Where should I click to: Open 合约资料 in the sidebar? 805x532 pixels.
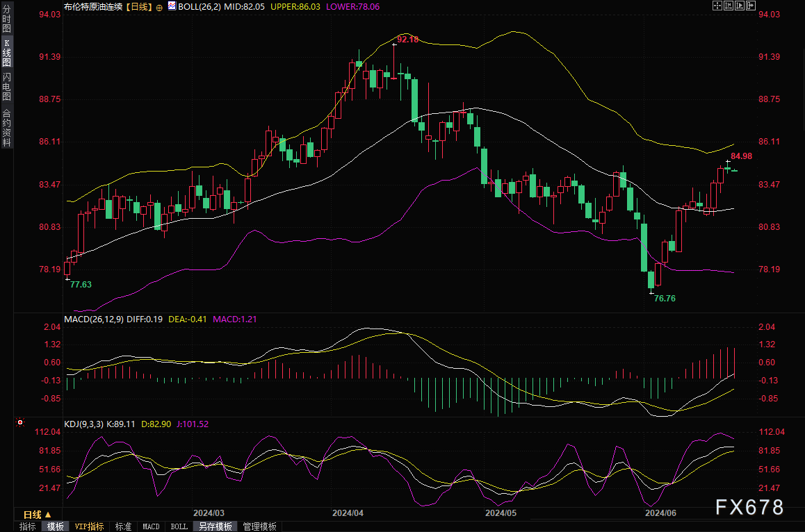pos(6,127)
